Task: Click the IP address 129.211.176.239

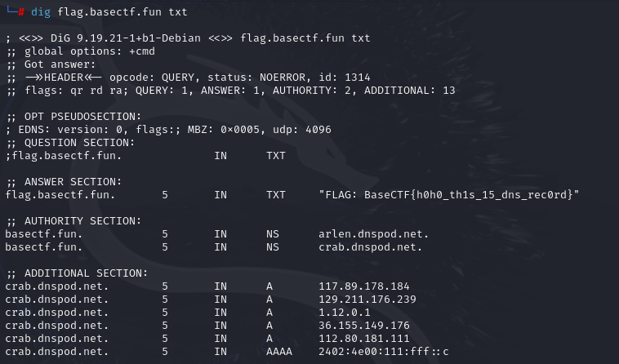Action: 367,300
